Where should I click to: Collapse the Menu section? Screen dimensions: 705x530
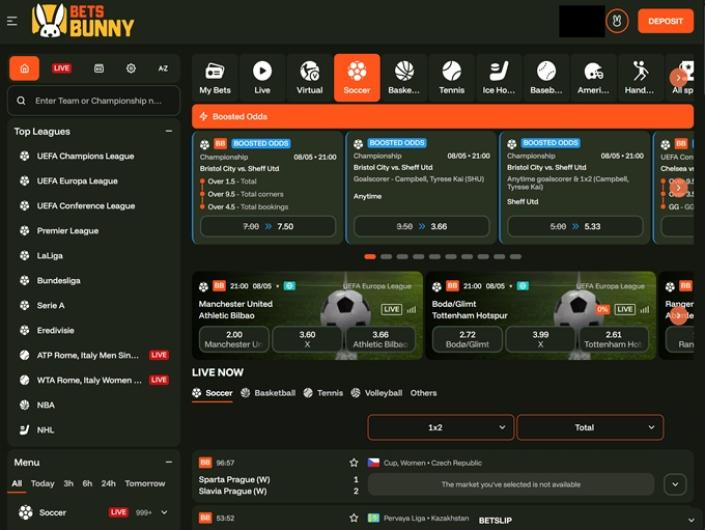coord(169,462)
